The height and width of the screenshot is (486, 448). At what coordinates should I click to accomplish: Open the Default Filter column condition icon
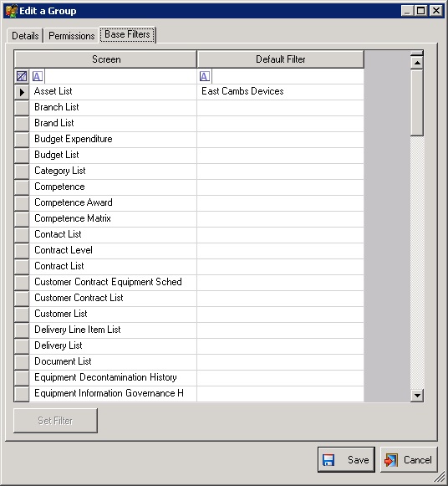click(x=204, y=76)
